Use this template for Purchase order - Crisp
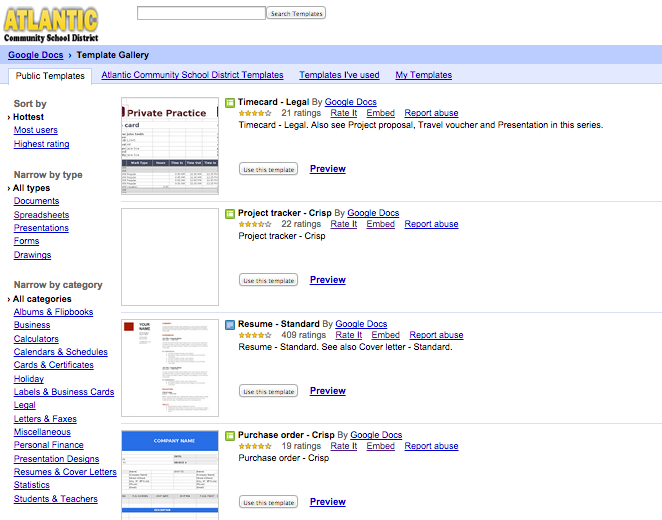662x520 pixels. pos(269,502)
